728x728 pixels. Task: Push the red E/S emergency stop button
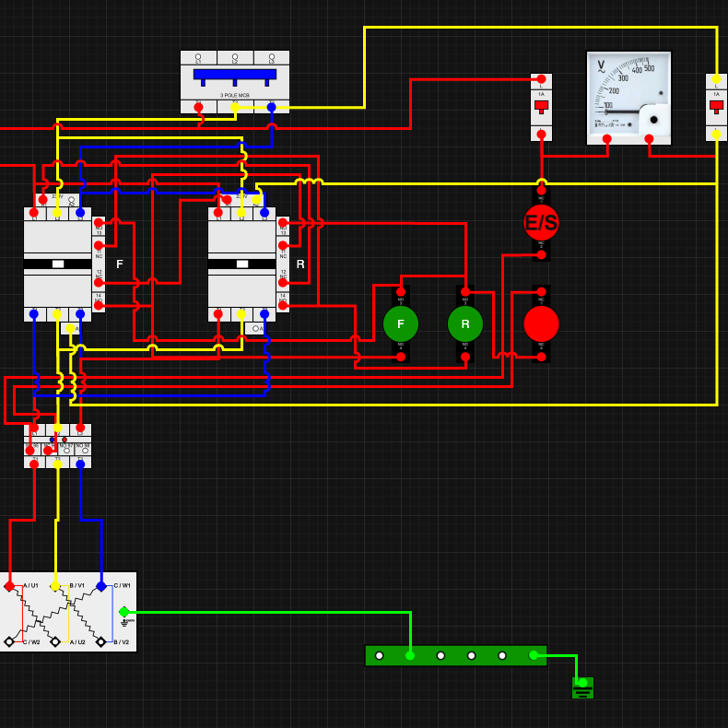(541, 223)
